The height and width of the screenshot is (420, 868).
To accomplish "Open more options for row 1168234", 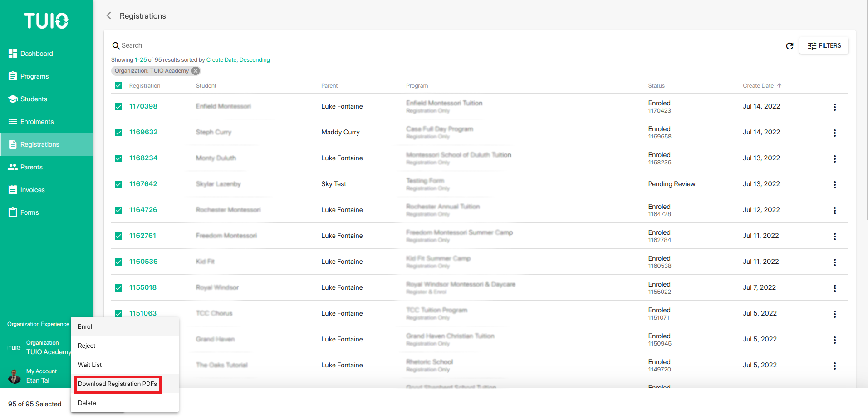I will pos(834,158).
